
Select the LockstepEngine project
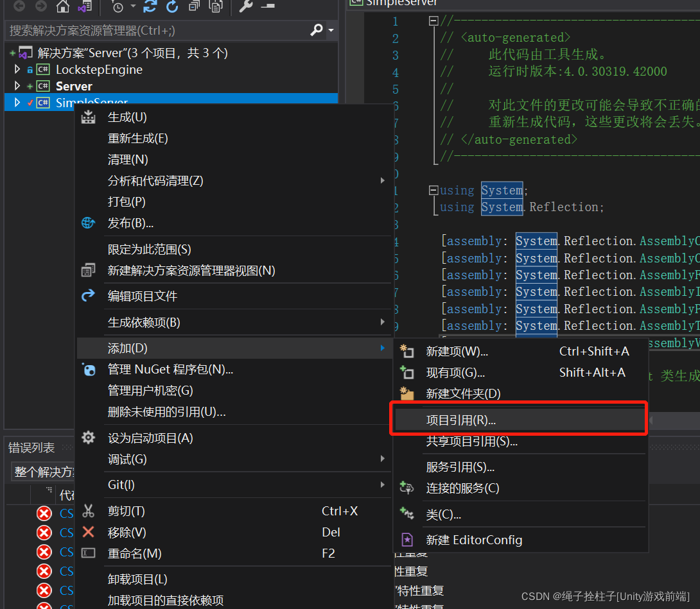click(99, 69)
